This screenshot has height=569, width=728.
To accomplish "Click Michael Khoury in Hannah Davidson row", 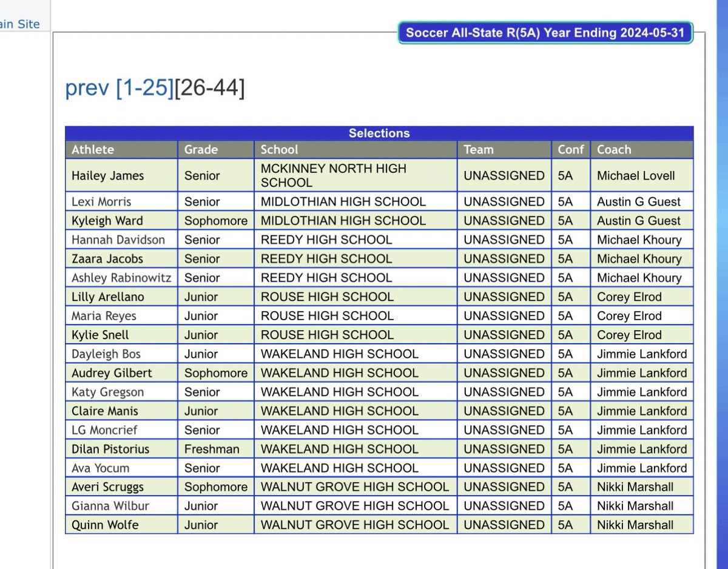I will pos(639,240).
